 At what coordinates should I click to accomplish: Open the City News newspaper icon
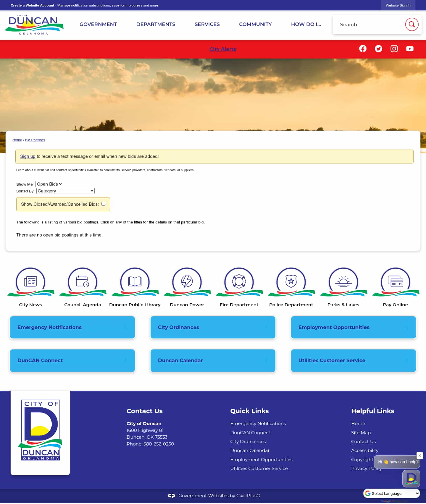[x=30, y=282]
